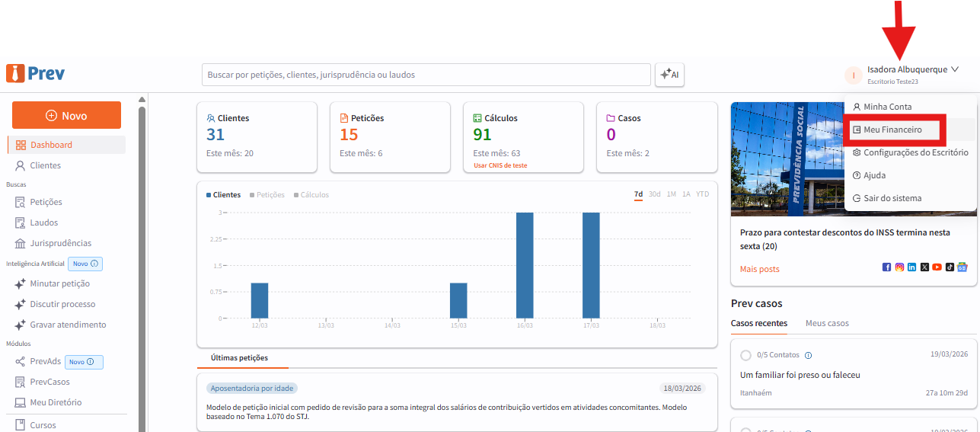The height and width of the screenshot is (432, 980).
Task: Click the info icon in the PrevAds Novo badge
Action: pyautogui.click(x=90, y=362)
